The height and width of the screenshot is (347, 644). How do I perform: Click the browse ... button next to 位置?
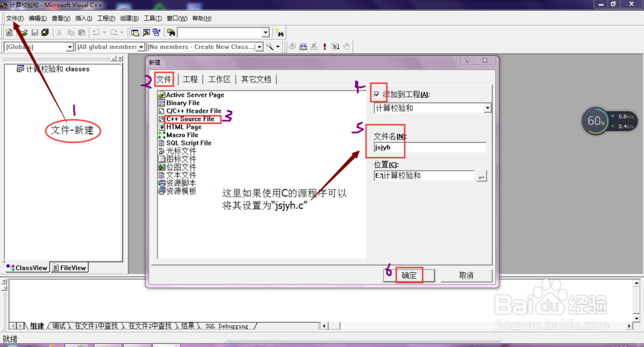pos(481,176)
